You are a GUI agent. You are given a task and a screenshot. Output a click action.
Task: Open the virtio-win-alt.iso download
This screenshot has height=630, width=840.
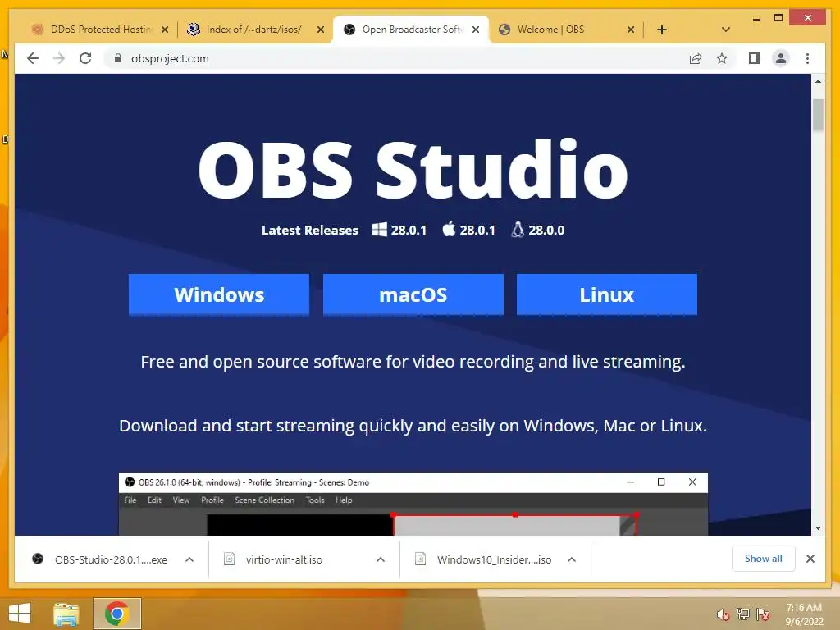point(284,559)
